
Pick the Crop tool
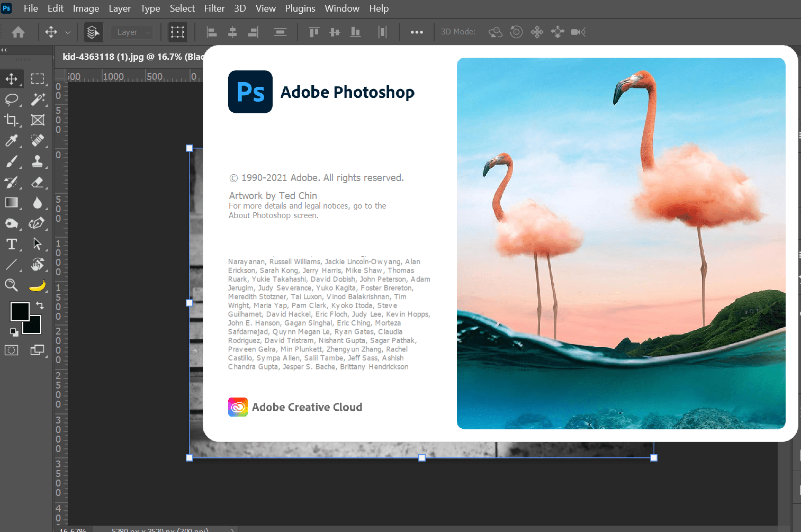point(12,120)
